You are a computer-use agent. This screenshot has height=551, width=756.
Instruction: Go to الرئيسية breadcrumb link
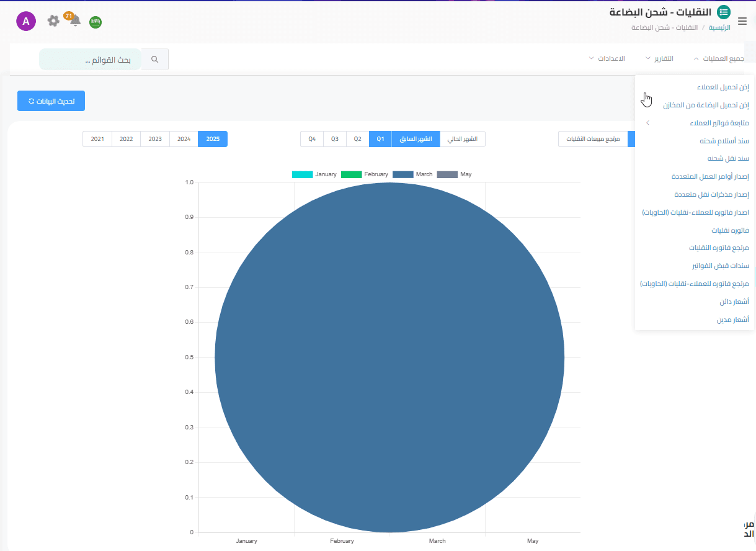pos(720,28)
